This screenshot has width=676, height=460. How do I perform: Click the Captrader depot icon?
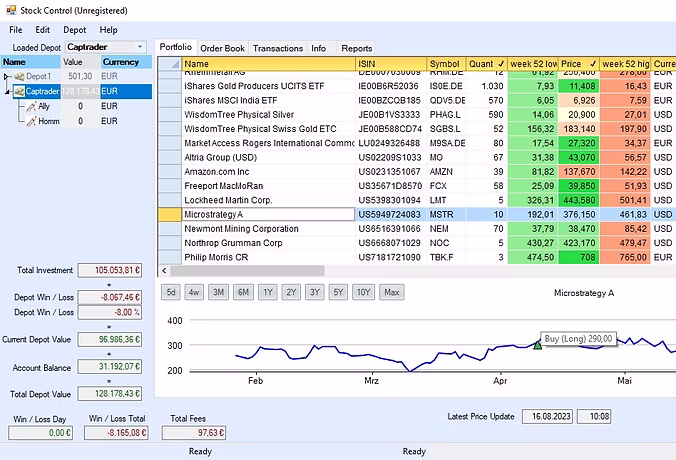click(19, 91)
